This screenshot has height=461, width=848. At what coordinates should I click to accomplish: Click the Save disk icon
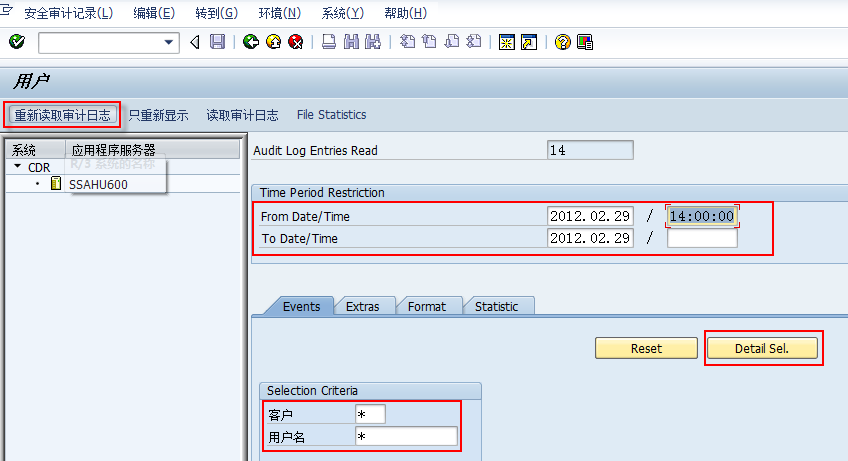pyautogui.click(x=217, y=42)
